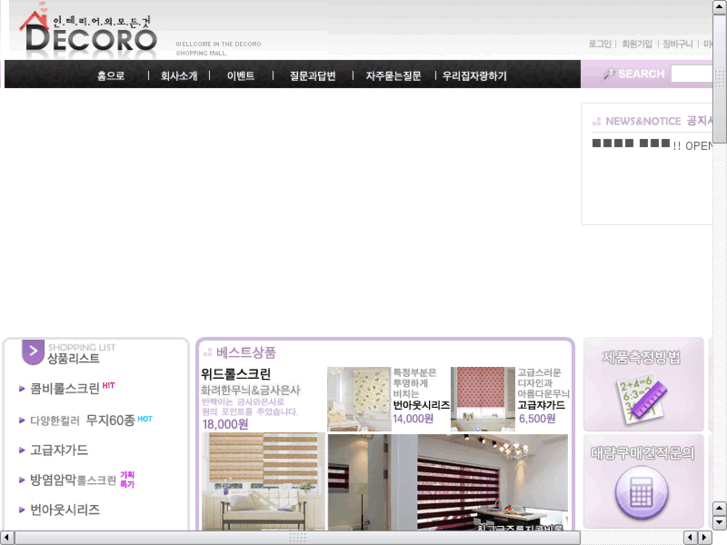The width and height of the screenshot is (727, 545).
Task: Click the 6,500원 price
Action: [x=537, y=419]
